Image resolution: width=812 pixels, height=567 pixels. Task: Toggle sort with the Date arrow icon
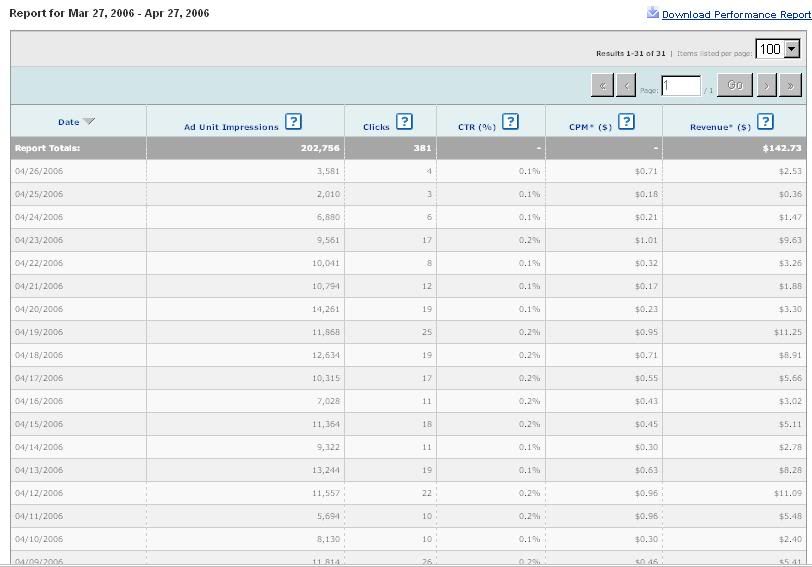tap(89, 122)
